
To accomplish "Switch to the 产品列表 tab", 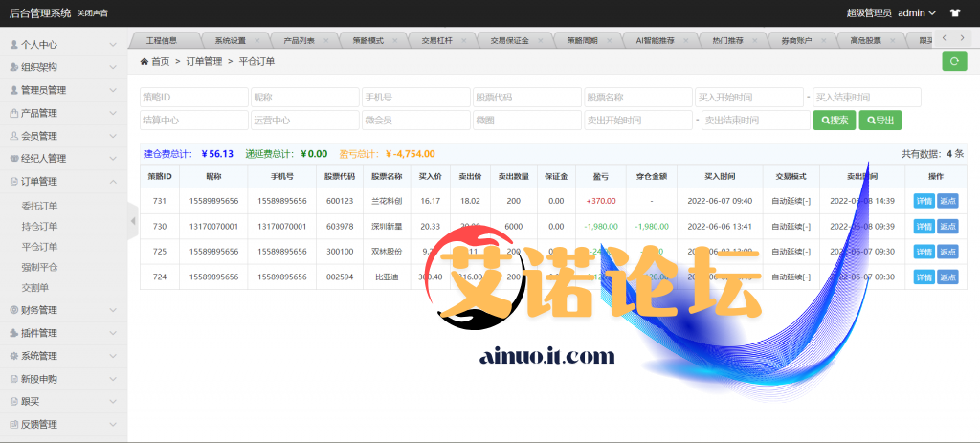I will [299, 40].
